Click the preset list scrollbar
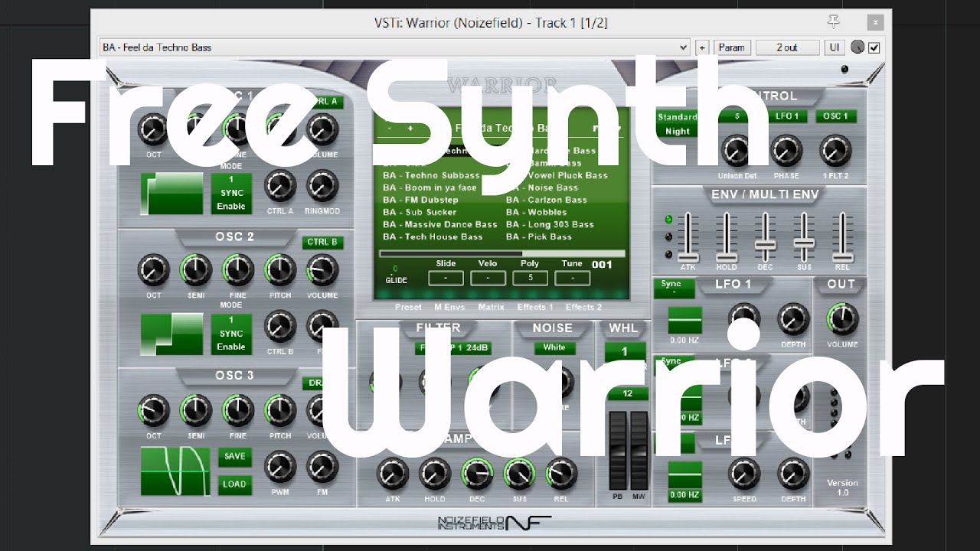The height and width of the screenshot is (551, 980). (x=502, y=253)
